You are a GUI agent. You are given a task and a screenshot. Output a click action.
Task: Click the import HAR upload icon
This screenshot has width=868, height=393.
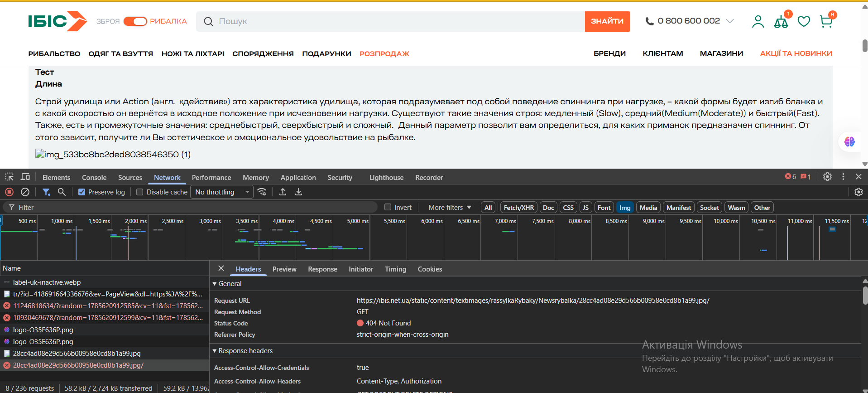tap(283, 192)
